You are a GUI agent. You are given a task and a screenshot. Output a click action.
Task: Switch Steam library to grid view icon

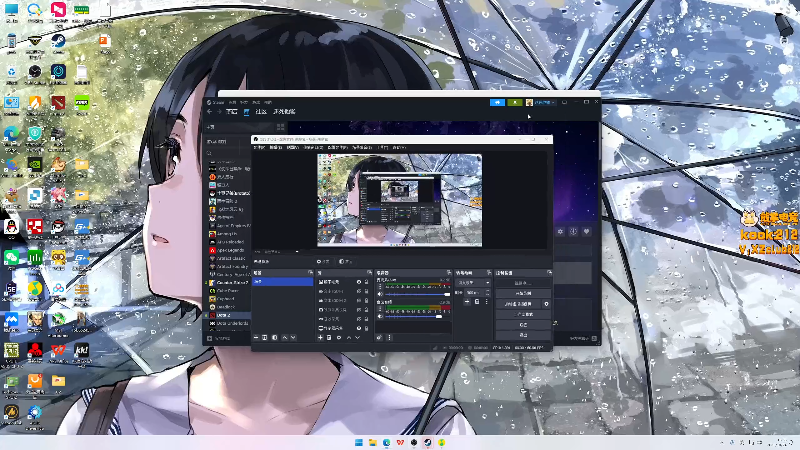(280, 127)
